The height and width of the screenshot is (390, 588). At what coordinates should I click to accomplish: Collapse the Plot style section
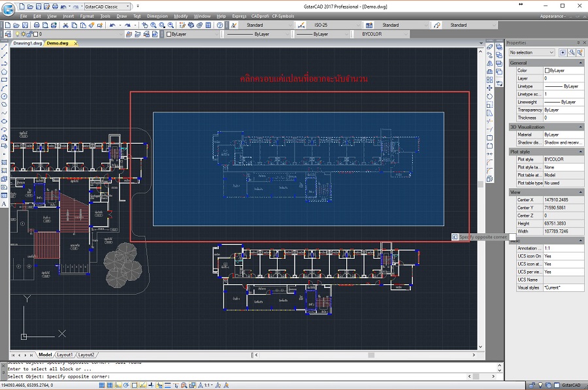point(581,152)
